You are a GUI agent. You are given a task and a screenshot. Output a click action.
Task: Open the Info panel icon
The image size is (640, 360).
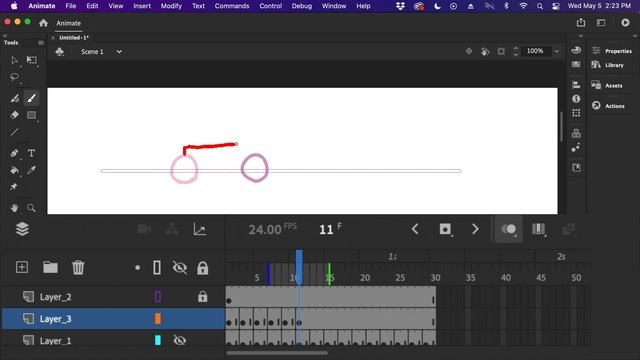pyautogui.click(x=576, y=99)
